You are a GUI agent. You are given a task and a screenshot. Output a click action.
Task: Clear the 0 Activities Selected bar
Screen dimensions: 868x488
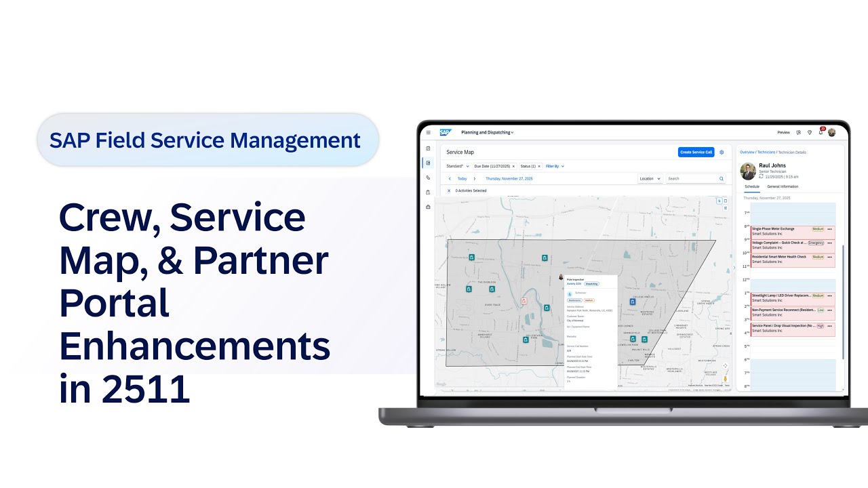(x=449, y=191)
